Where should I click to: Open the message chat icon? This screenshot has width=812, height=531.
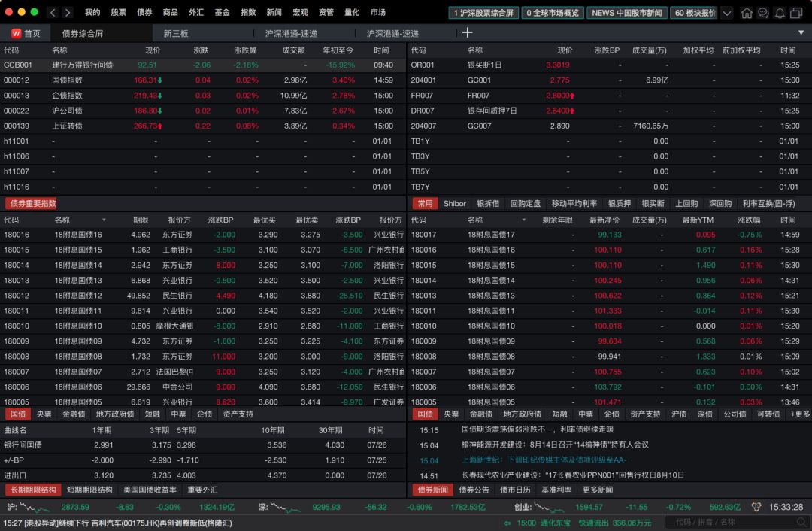pyautogui.click(x=762, y=13)
